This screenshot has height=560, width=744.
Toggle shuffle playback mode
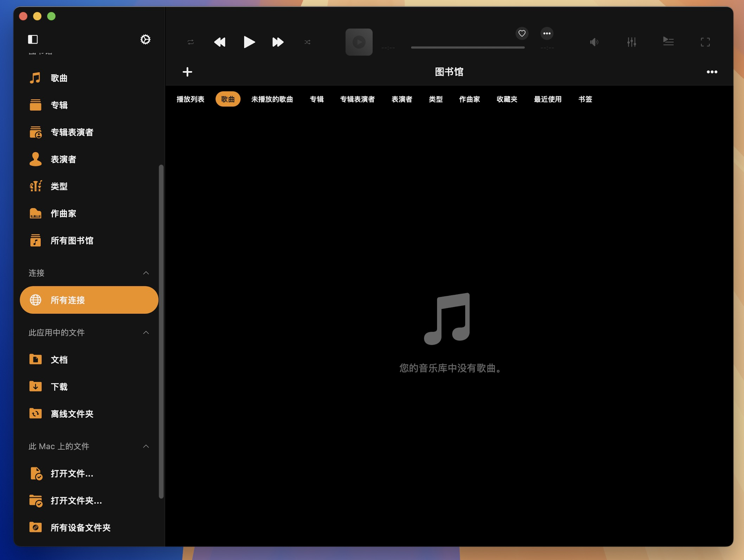308,42
